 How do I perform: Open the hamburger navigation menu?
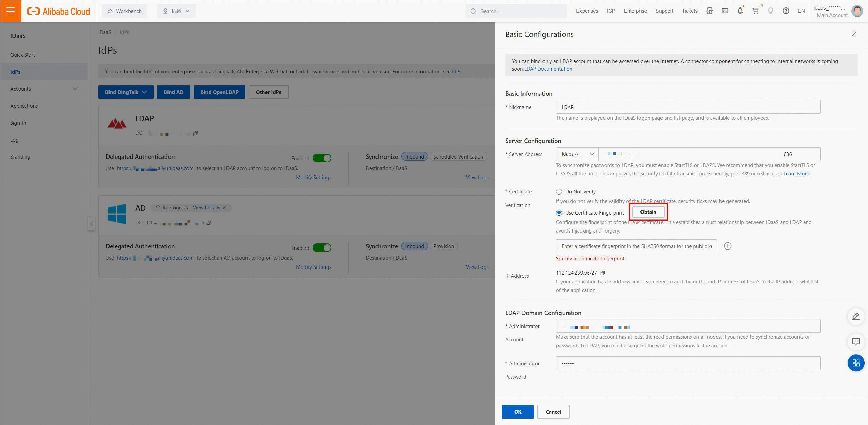coord(11,11)
